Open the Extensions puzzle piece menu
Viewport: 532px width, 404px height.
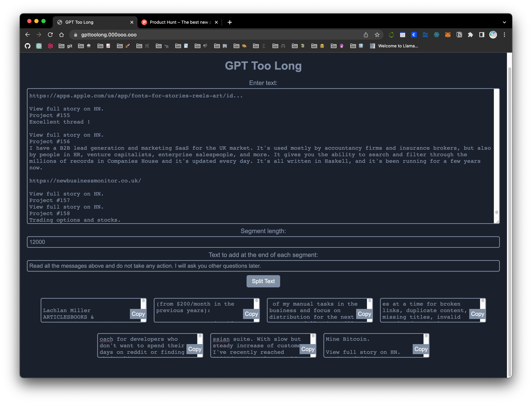click(x=470, y=35)
